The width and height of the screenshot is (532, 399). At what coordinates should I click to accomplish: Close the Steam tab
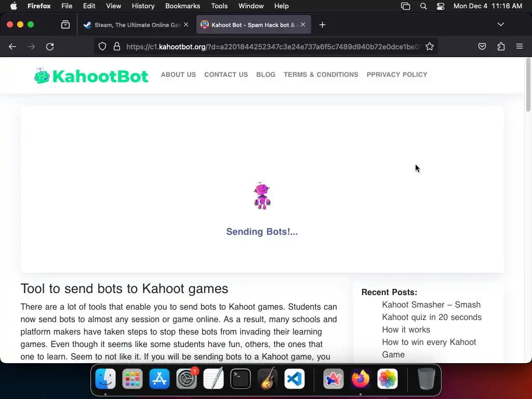pyautogui.click(x=186, y=24)
